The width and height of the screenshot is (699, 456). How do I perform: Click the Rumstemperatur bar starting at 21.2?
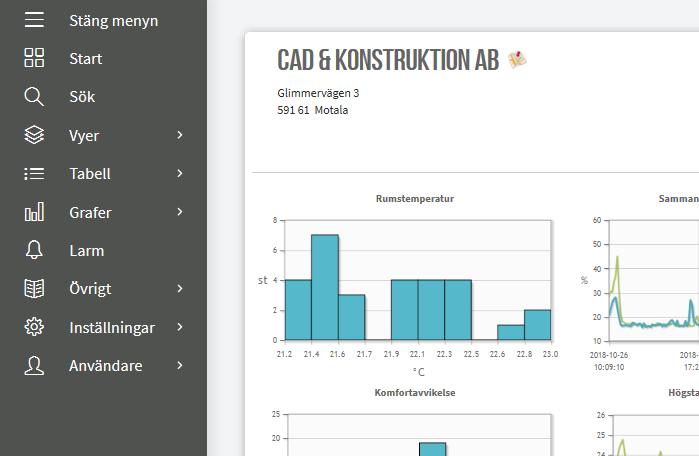298,310
